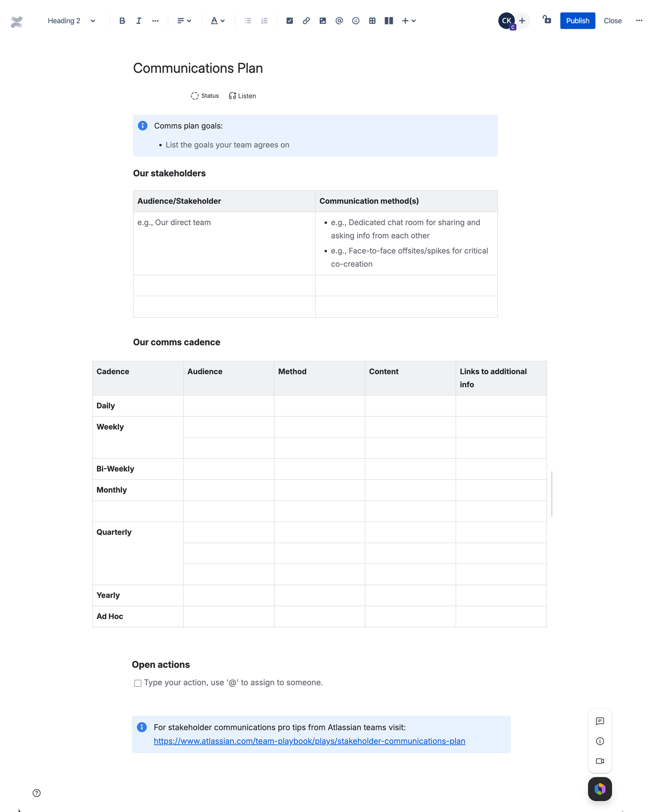Screen dimensions: 661x812
Task: Open the Heading 2 text style dropdown
Action: click(71, 21)
